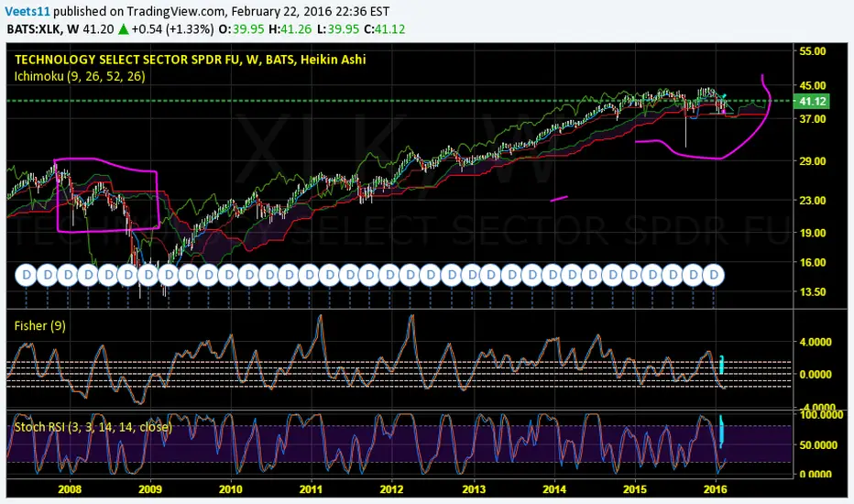Click the 23.00 price axis label
Viewport: 854px width, 504px height.
(812, 201)
